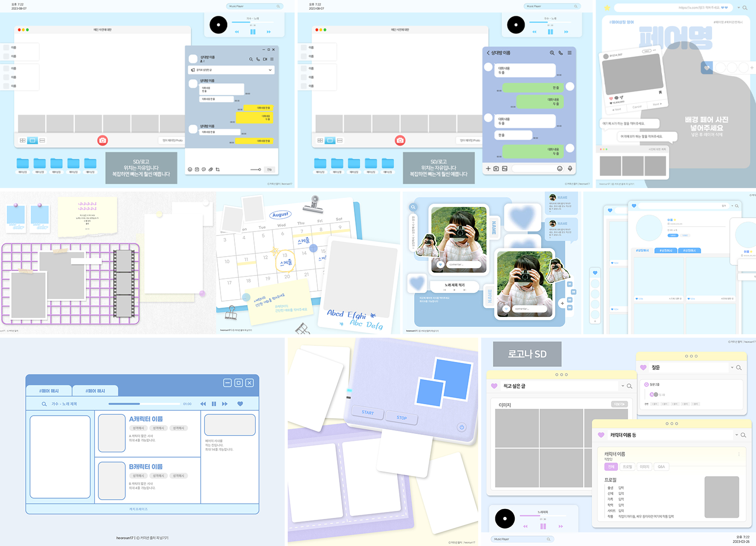Seek progress bar in 가수 - 노래 제목 bar
This screenshot has height=546, width=756.
(145, 404)
